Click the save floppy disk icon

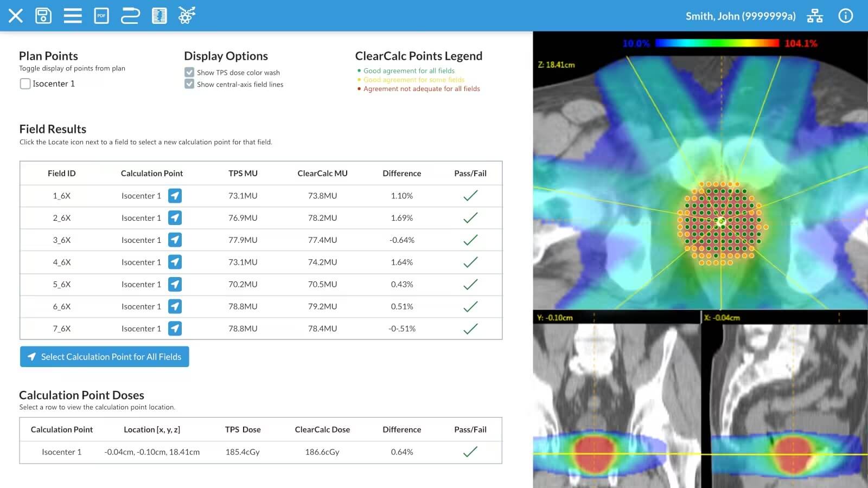43,16
